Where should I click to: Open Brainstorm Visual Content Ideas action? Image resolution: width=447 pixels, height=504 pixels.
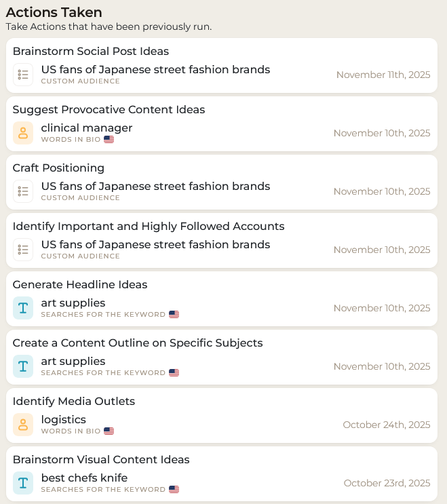coord(101,460)
